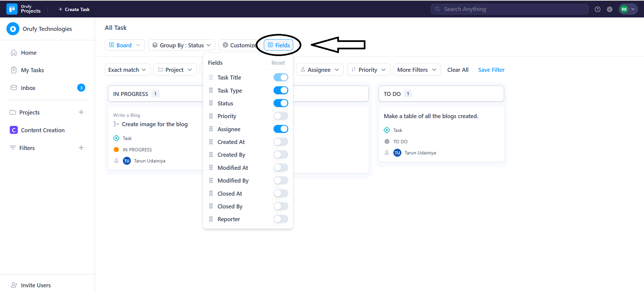Screen dimensions: 644x294
Task: Reset the Fields panel settings
Action: pos(278,63)
